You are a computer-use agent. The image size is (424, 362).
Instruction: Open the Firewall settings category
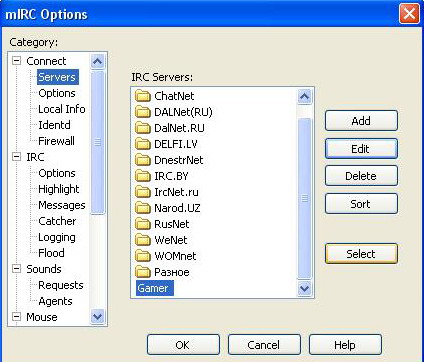click(56, 141)
